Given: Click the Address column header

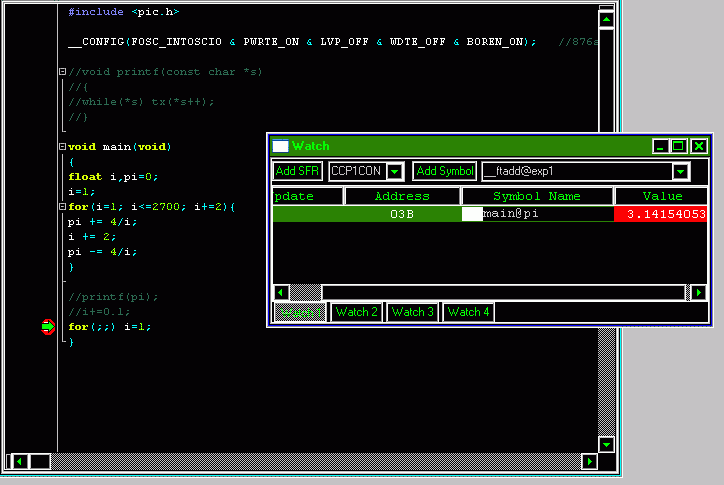Looking at the screenshot, I should [402, 196].
